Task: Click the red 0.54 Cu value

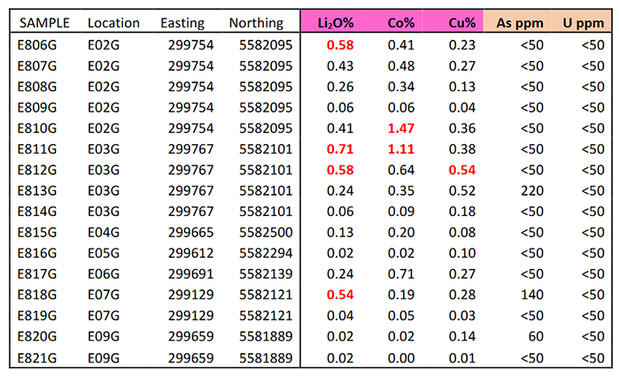Action: tap(462, 170)
